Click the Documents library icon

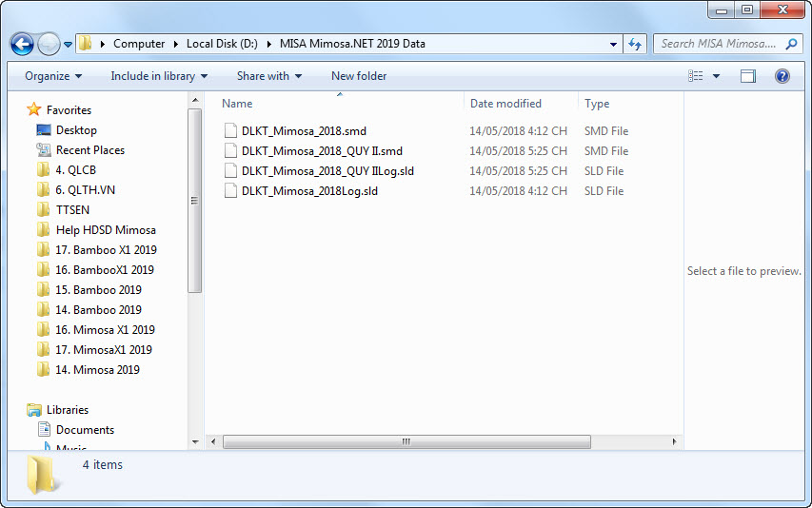(45, 429)
